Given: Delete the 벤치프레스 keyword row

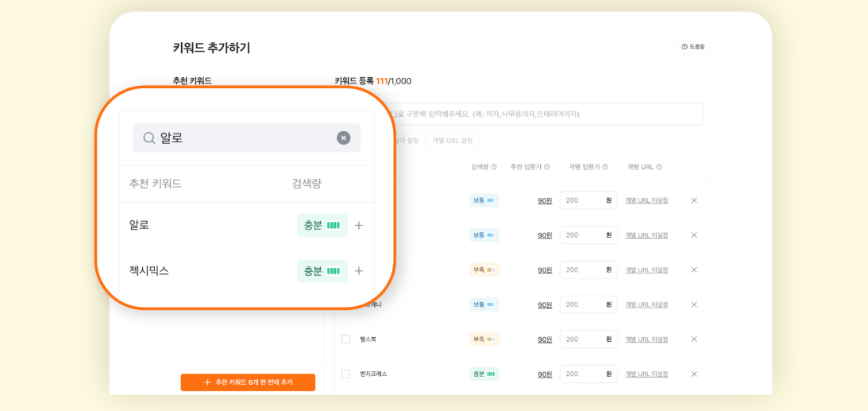Looking at the screenshot, I should [694, 374].
